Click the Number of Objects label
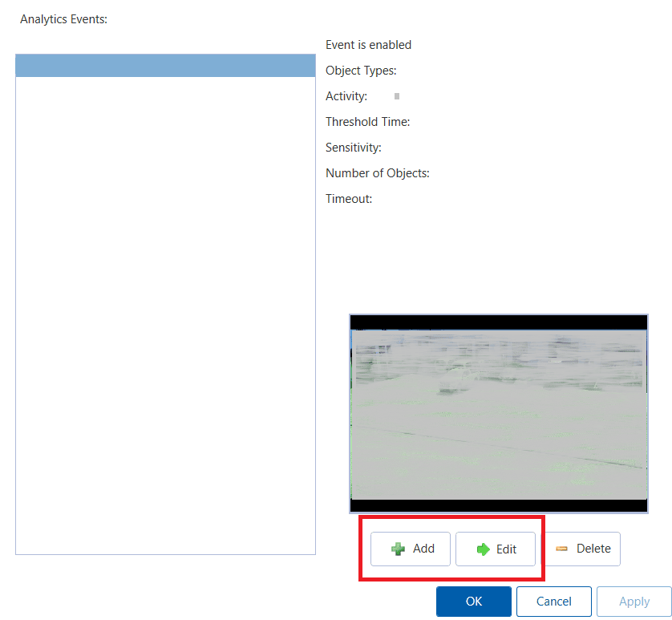 click(x=377, y=172)
